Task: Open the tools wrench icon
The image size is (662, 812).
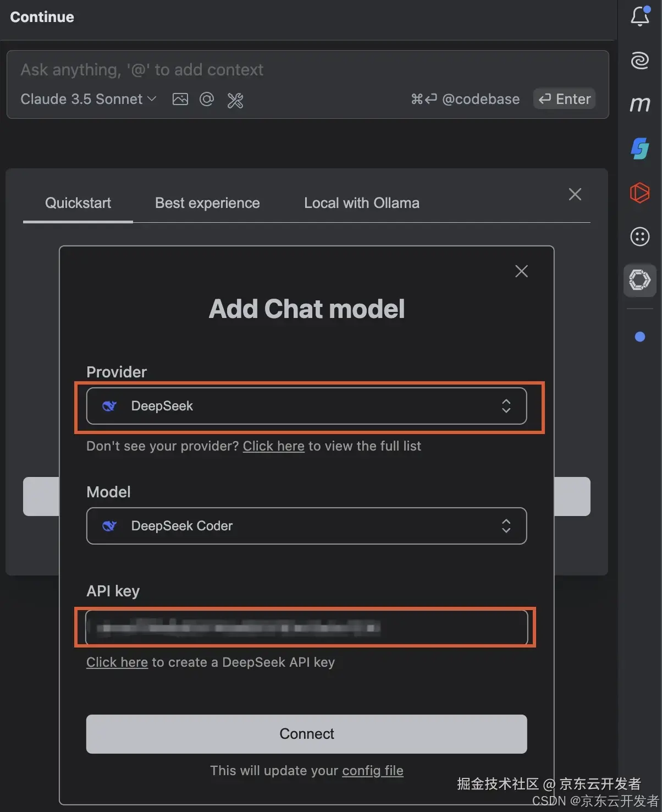Action: click(x=235, y=100)
